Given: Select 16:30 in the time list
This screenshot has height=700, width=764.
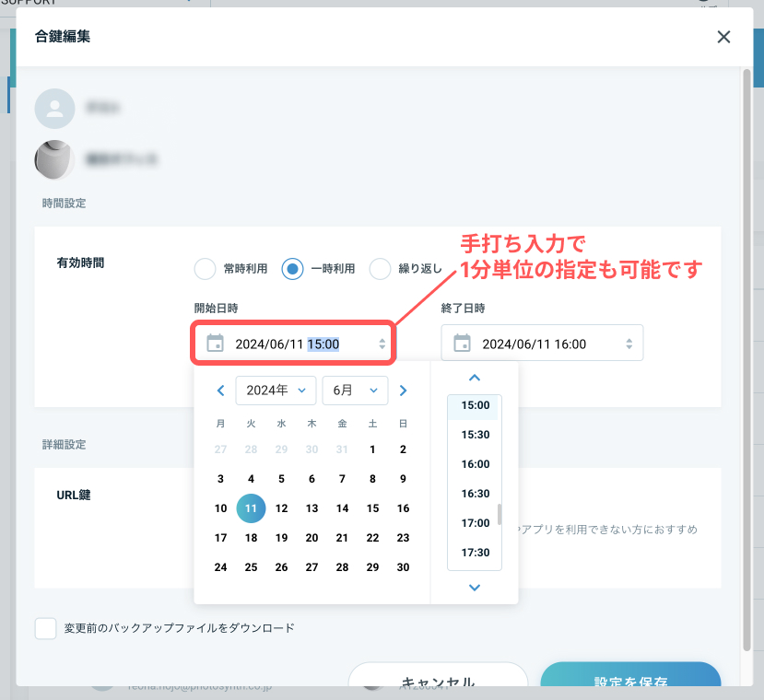Looking at the screenshot, I should [x=476, y=494].
